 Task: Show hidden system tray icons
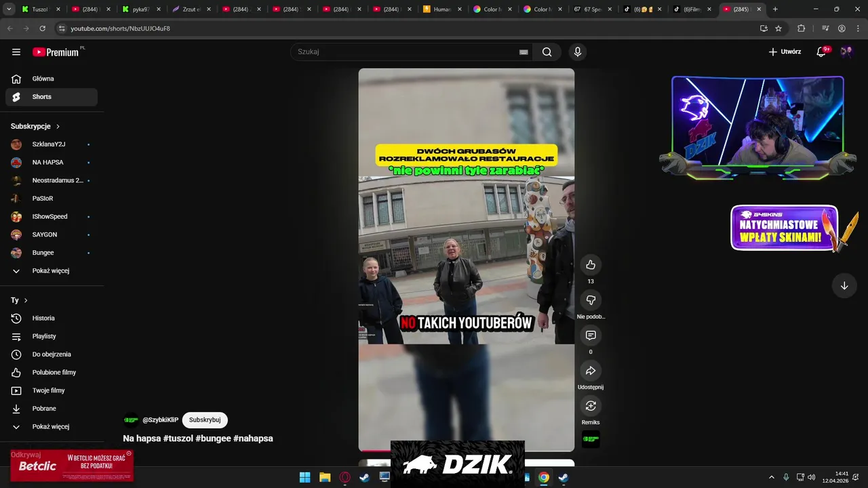[x=771, y=477]
